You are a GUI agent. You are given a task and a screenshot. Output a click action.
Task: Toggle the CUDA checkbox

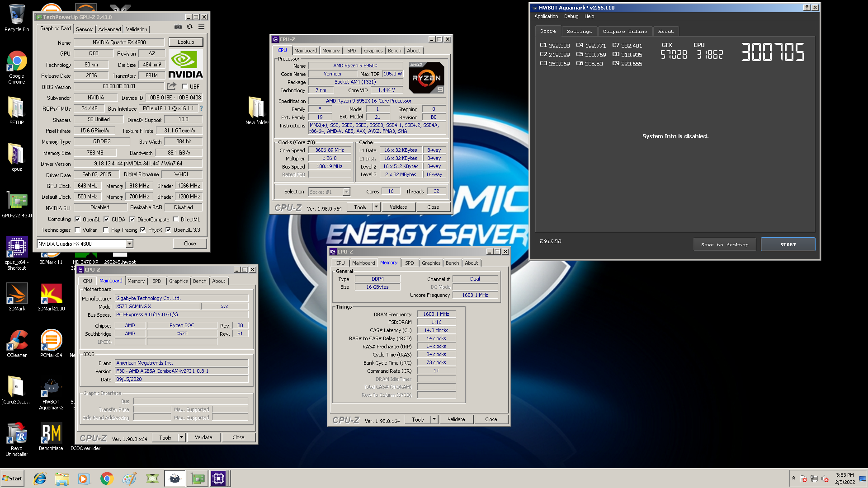coord(106,219)
